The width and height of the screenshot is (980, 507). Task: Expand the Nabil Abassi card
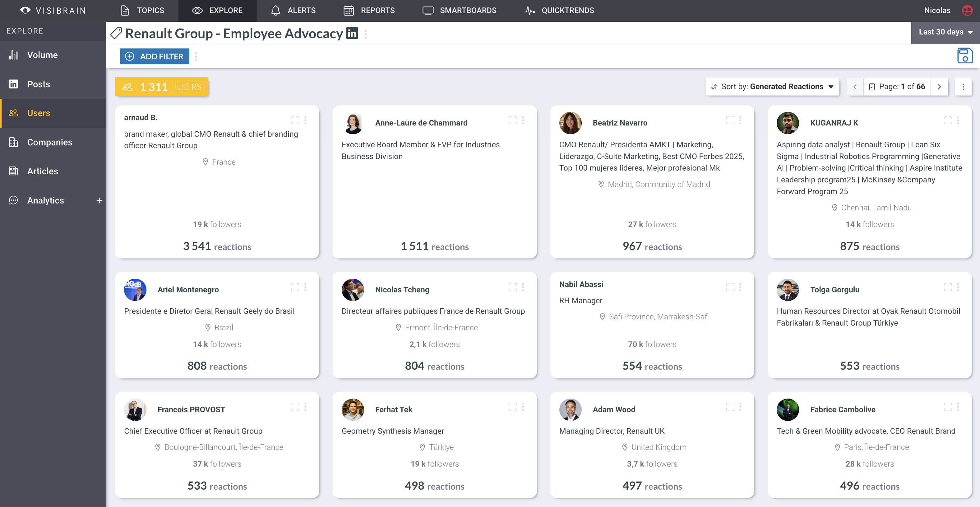[730, 287]
